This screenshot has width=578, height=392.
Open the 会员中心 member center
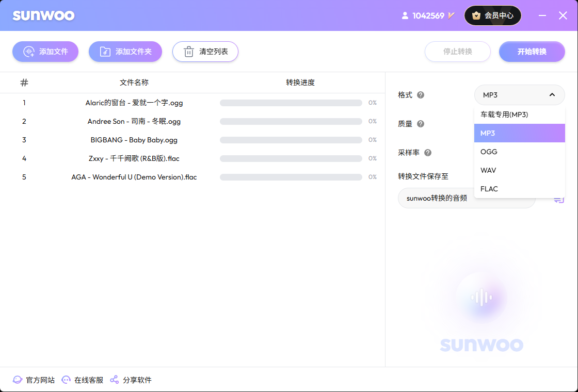[493, 15]
